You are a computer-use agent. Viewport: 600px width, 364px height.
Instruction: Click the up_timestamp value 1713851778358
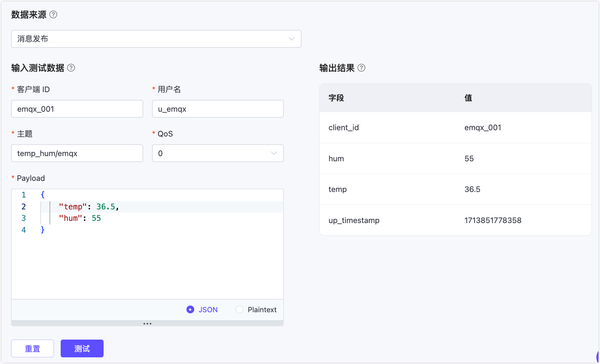(493, 220)
